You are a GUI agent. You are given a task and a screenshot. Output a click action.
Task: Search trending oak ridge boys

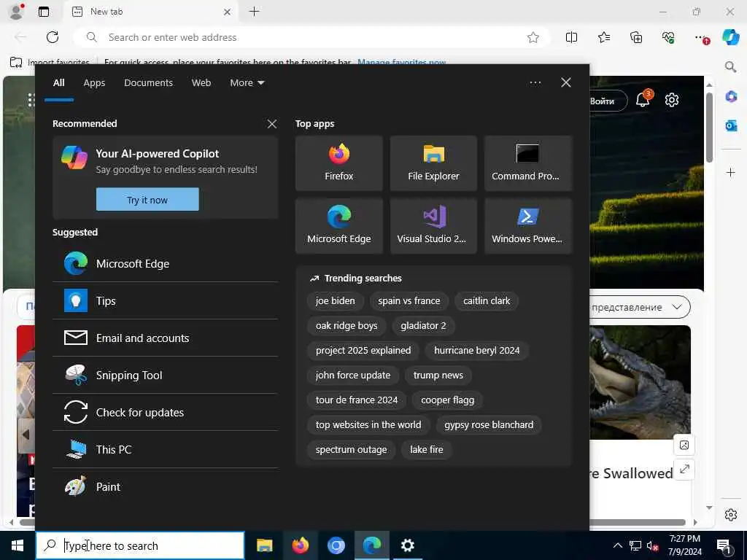point(347,326)
